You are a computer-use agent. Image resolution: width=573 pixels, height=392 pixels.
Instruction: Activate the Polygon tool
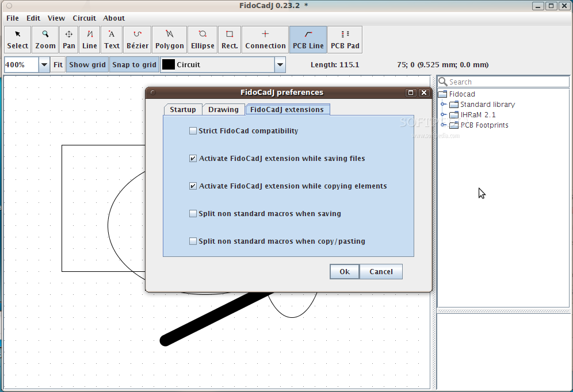(x=170, y=40)
